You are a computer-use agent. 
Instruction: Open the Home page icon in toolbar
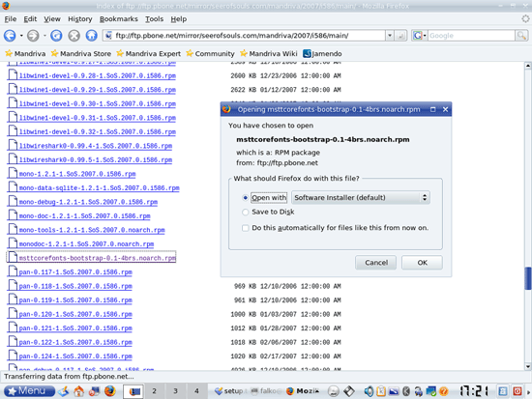(x=91, y=35)
